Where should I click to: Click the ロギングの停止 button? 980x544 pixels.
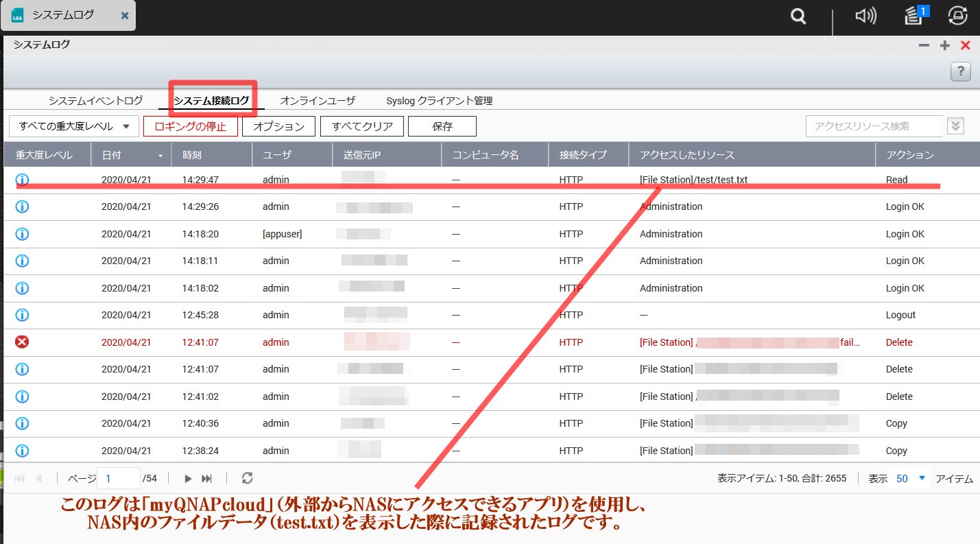[x=191, y=126]
